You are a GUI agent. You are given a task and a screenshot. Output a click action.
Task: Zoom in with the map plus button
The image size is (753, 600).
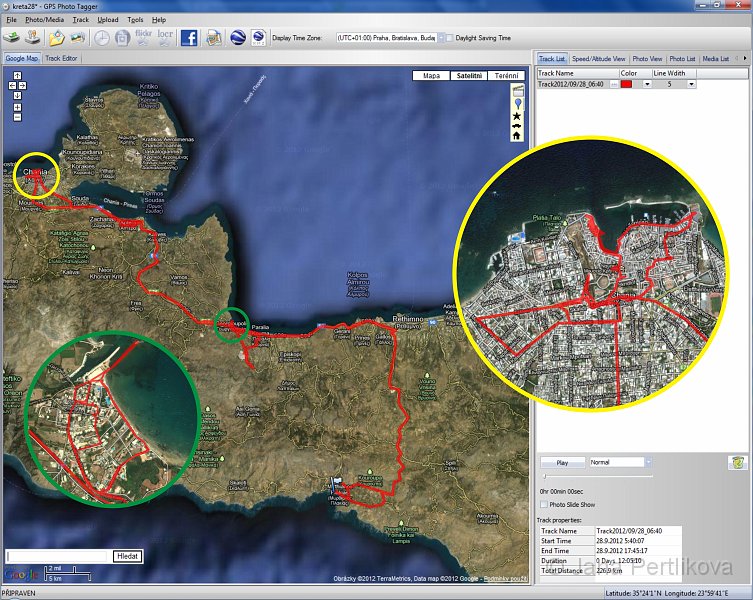(17, 107)
